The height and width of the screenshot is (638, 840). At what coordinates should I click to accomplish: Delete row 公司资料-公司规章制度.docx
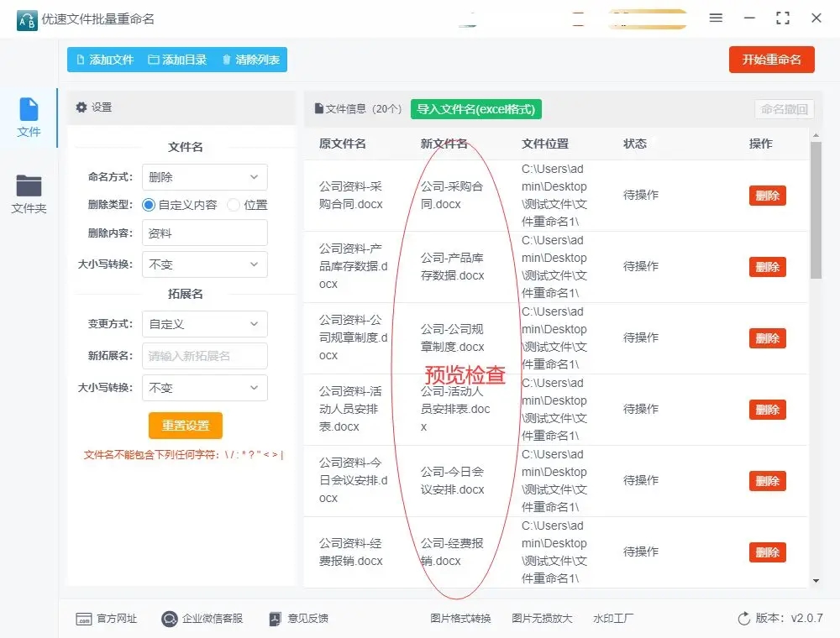[767, 338]
